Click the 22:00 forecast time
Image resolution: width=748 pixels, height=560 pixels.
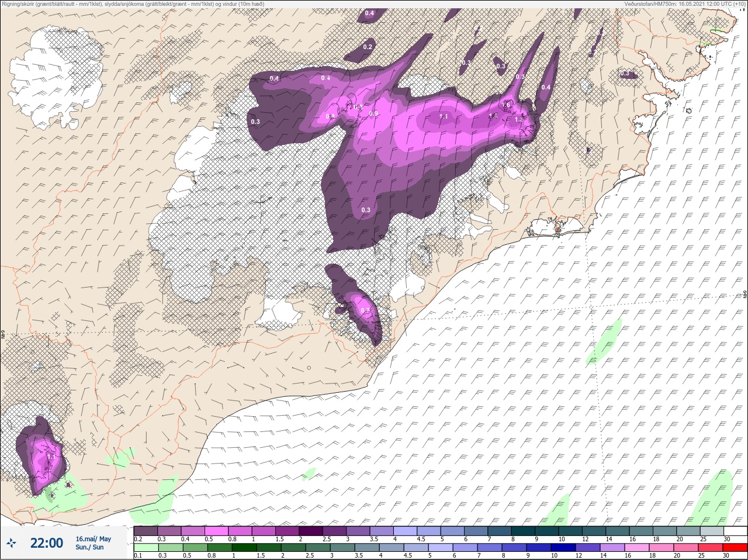(47, 543)
